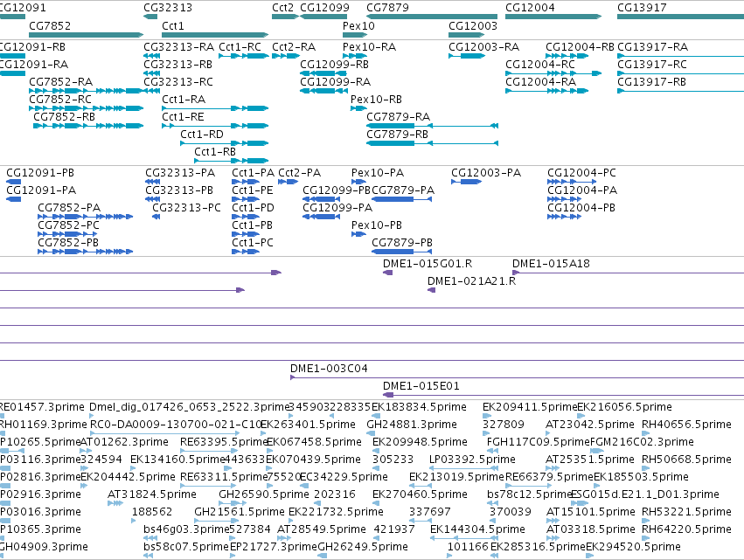Select EST label GH24881.3prime

(x=412, y=425)
